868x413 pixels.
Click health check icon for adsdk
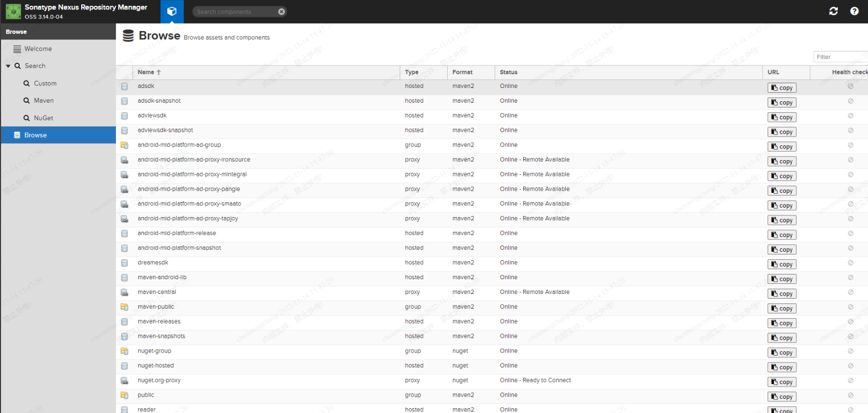click(851, 86)
